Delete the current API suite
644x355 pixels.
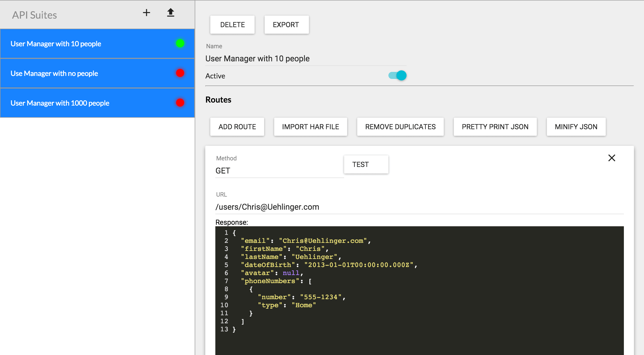232,24
